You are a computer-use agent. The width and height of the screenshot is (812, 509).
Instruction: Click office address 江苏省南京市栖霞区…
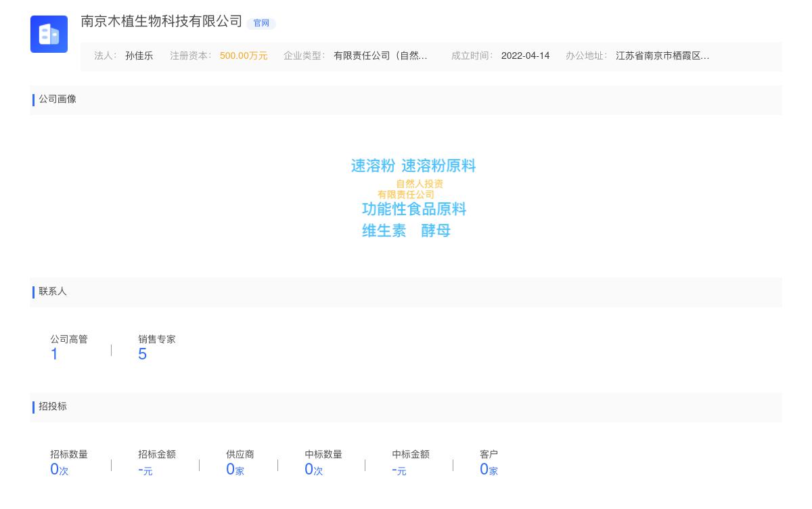(662, 56)
